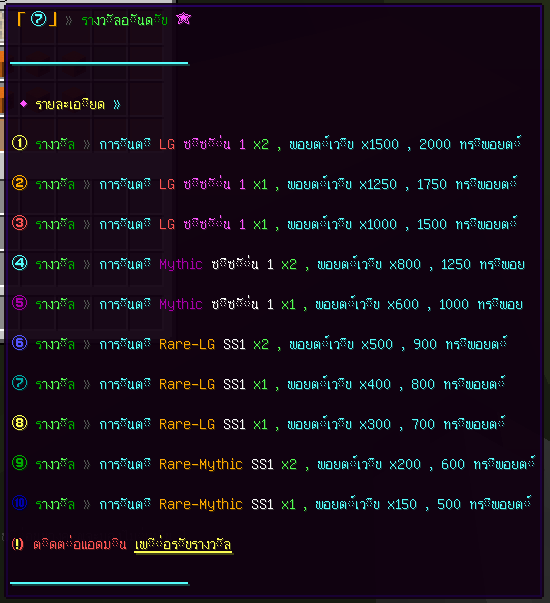Click Rare-Mythic text in the rank 9 row

201,465
